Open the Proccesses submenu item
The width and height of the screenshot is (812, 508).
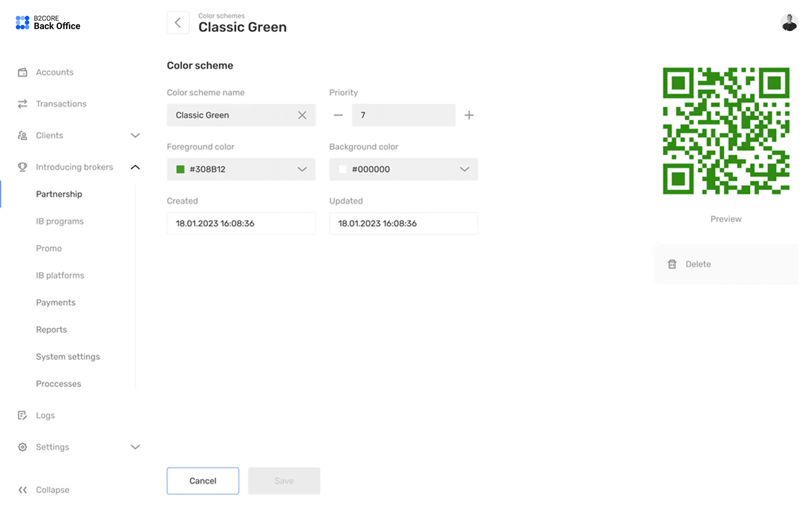tap(59, 384)
